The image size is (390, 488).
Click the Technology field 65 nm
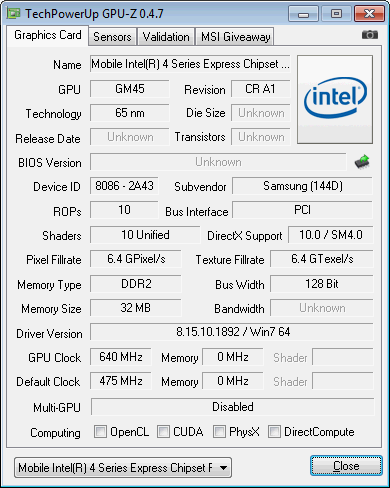click(130, 113)
